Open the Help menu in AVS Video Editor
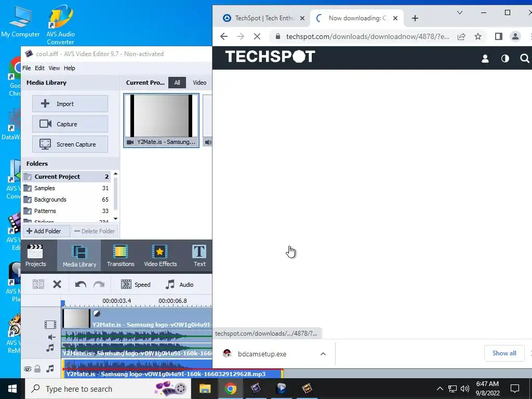Image resolution: width=532 pixels, height=399 pixels. click(x=69, y=68)
